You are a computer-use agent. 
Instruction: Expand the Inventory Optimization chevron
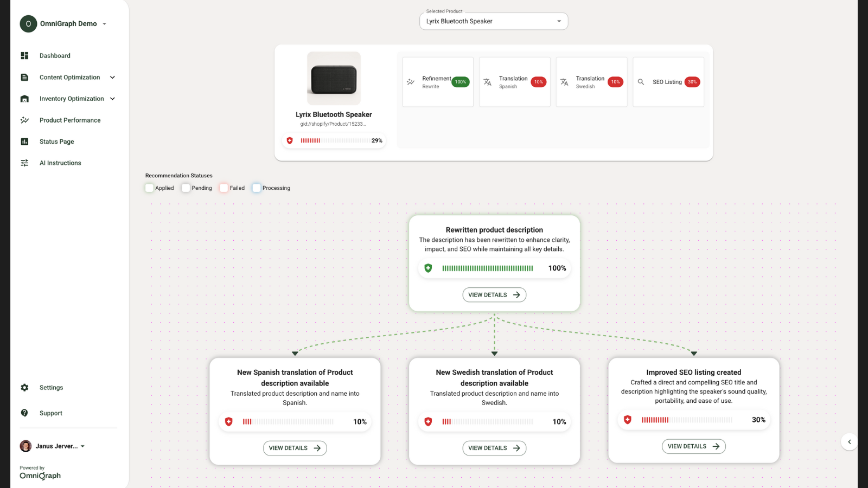[x=112, y=99]
